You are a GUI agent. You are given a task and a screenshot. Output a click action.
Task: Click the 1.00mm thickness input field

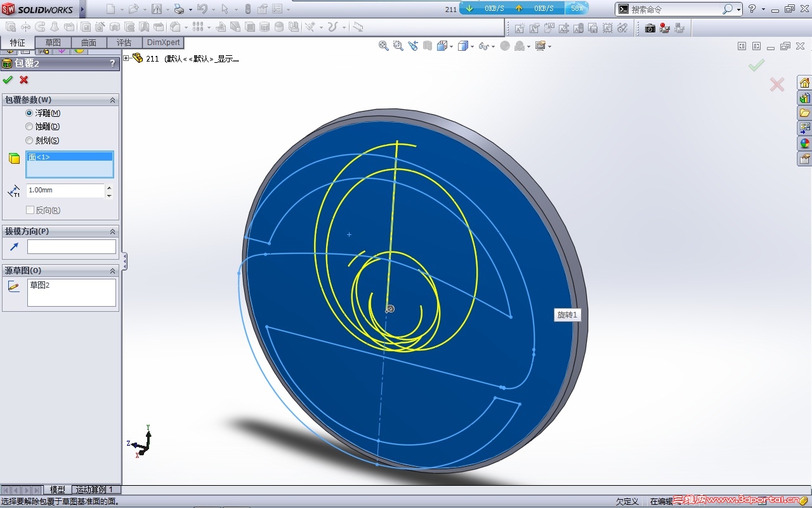pyautogui.click(x=65, y=190)
